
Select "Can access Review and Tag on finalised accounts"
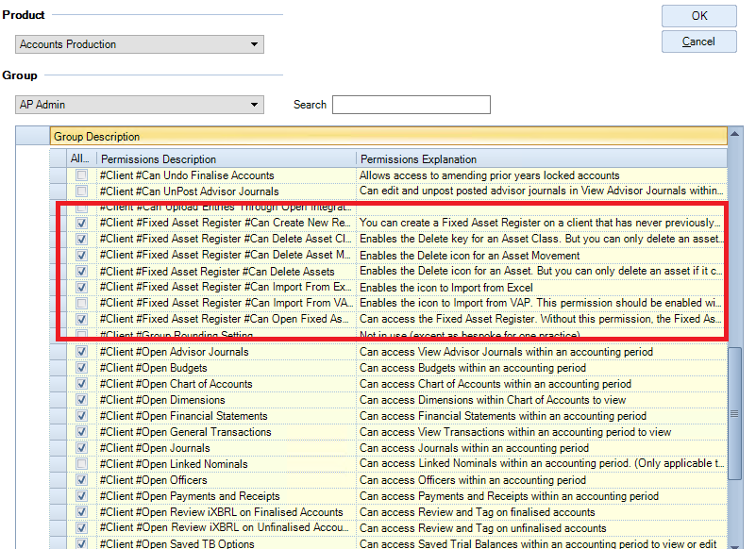click(x=477, y=512)
